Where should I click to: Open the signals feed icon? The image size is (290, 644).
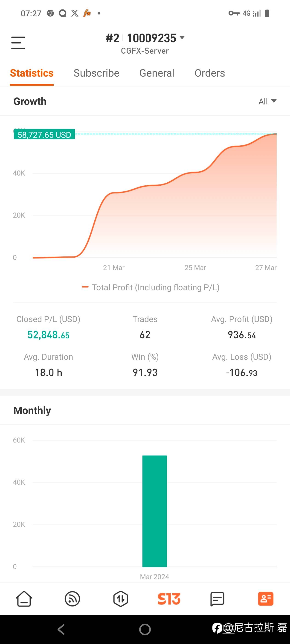[x=72, y=599]
